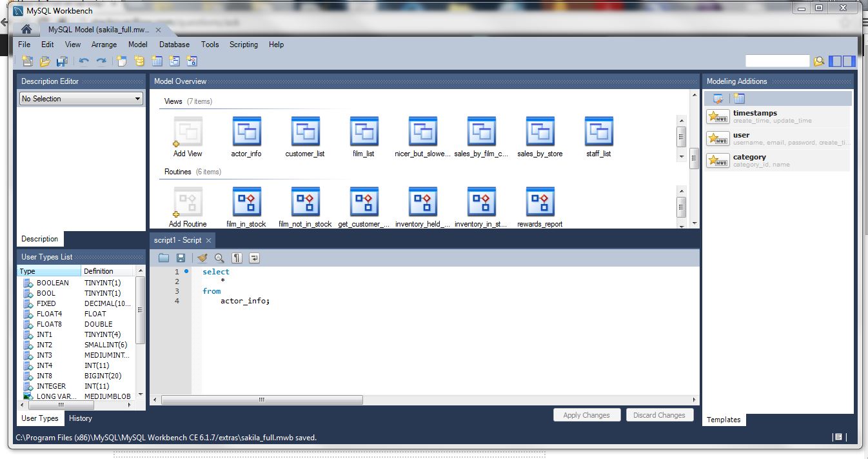This screenshot has width=868, height=459.
Task: Beautify the SQL with broom icon
Action: (202, 258)
